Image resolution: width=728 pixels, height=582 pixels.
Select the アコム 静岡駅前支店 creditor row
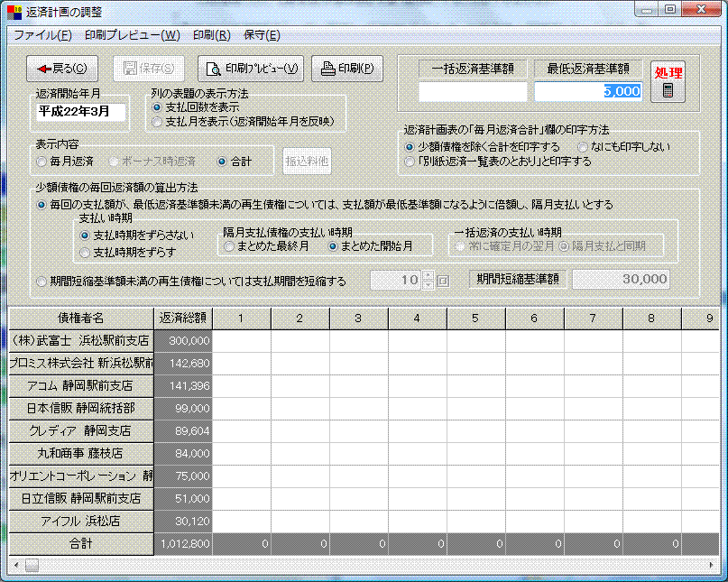81,386
